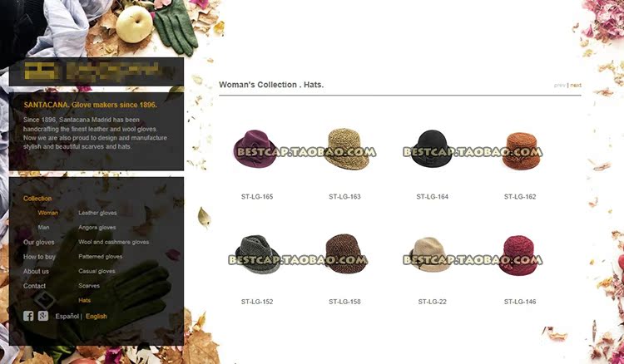Open the Google Plus icon link
This screenshot has width=624, height=364.
[43, 316]
